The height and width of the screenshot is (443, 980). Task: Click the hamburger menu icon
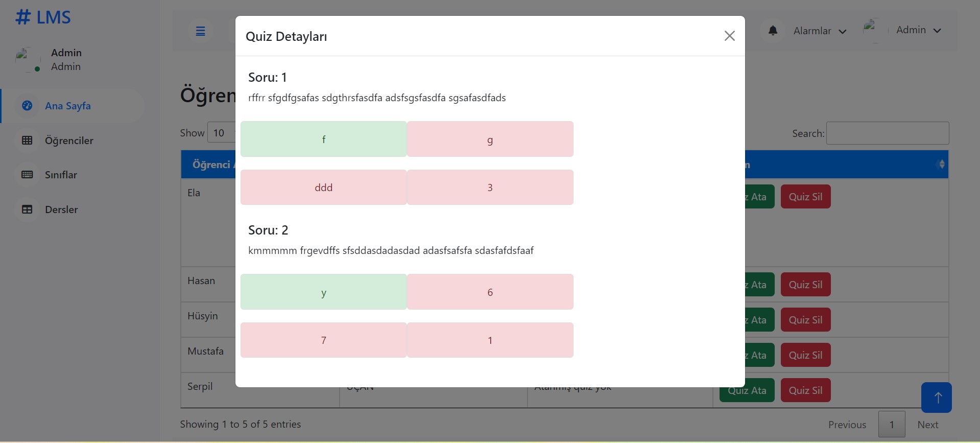tap(201, 31)
